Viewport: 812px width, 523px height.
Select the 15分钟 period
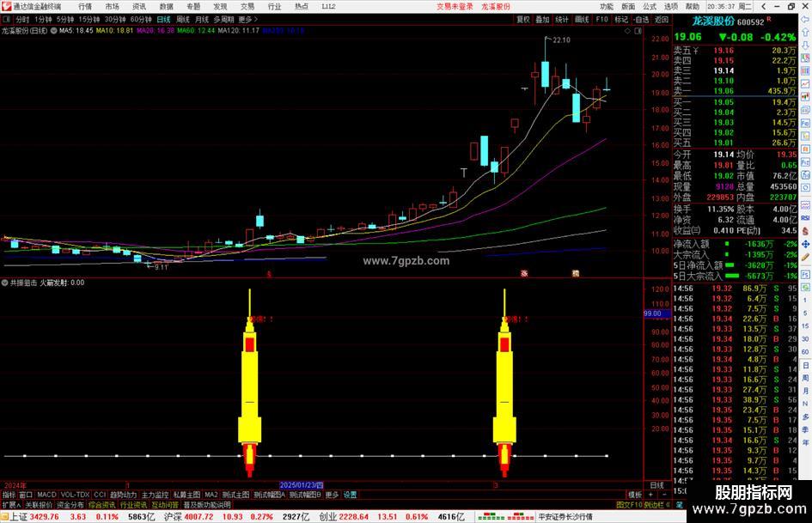point(89,19)
